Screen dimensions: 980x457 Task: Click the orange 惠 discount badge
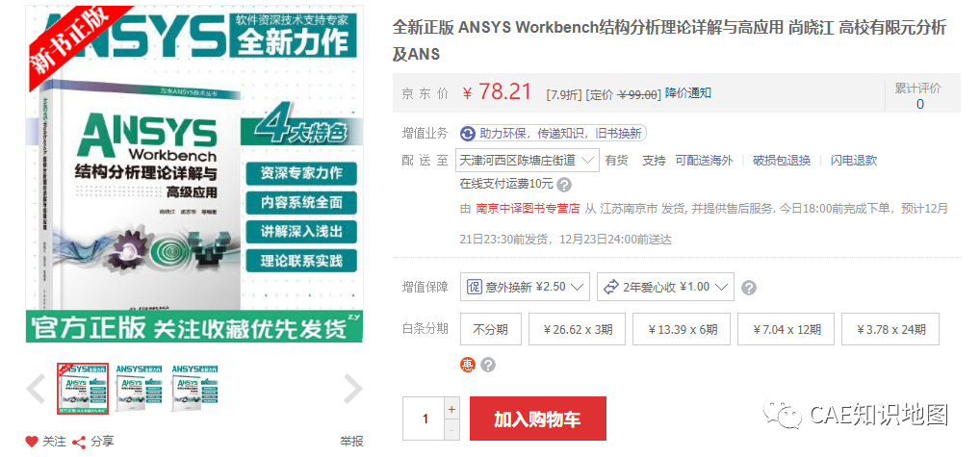point(468,365)
